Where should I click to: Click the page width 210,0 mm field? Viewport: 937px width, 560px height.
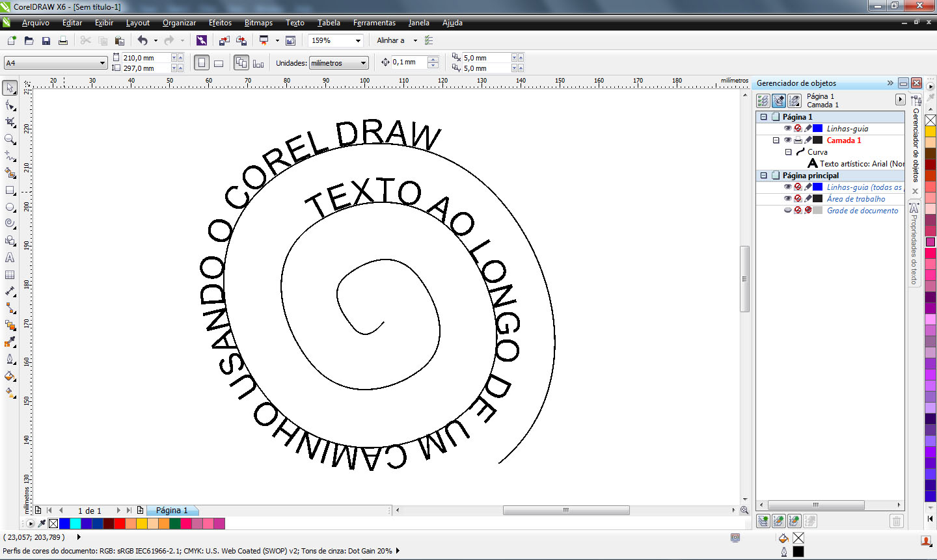(146, 58)
